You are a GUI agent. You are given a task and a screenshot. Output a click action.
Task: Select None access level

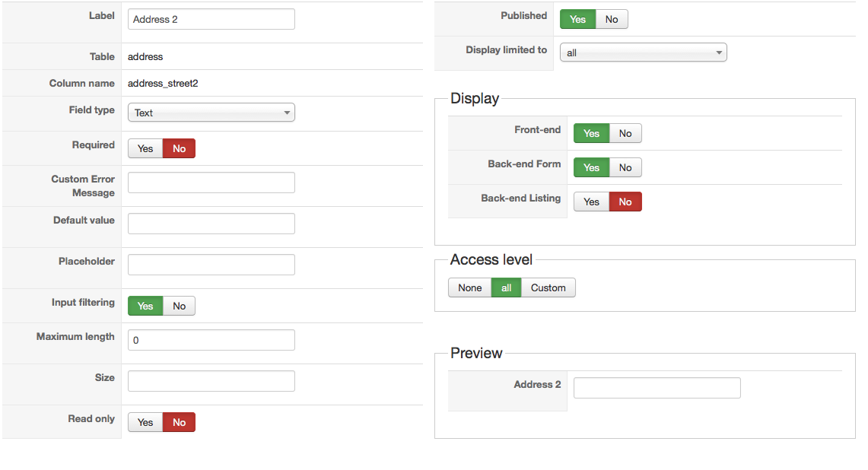pyautogui.click(x=469, y=287)
